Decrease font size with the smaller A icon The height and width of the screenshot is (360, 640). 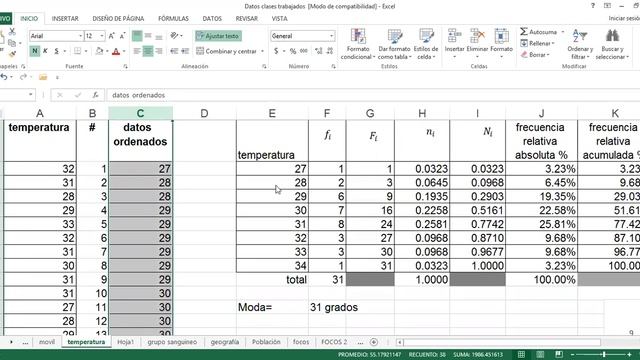click(x=122, y=36)
